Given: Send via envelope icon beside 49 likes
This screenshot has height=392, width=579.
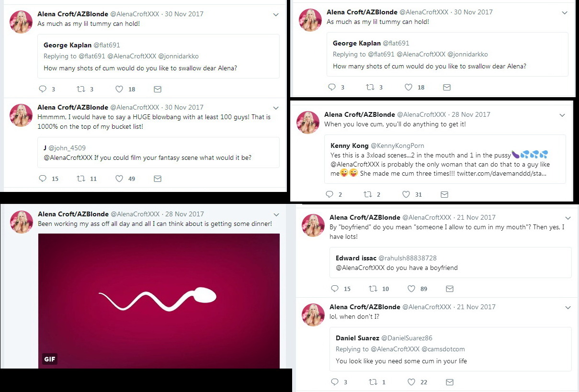Looking at the screenshot, I should [158, 179].
